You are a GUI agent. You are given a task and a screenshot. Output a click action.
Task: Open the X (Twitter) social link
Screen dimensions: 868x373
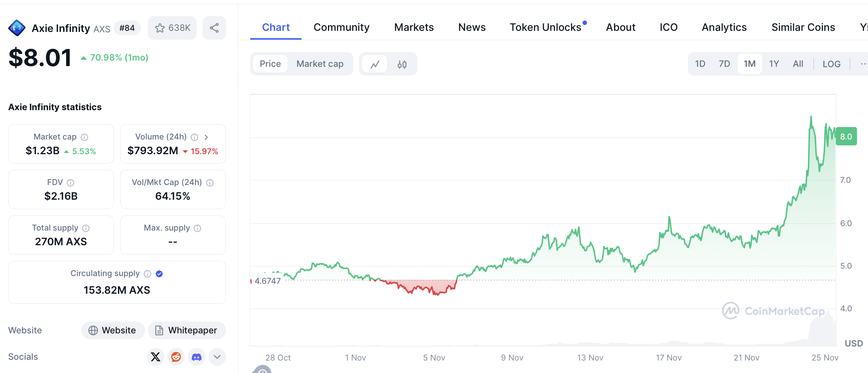point(156,357)
